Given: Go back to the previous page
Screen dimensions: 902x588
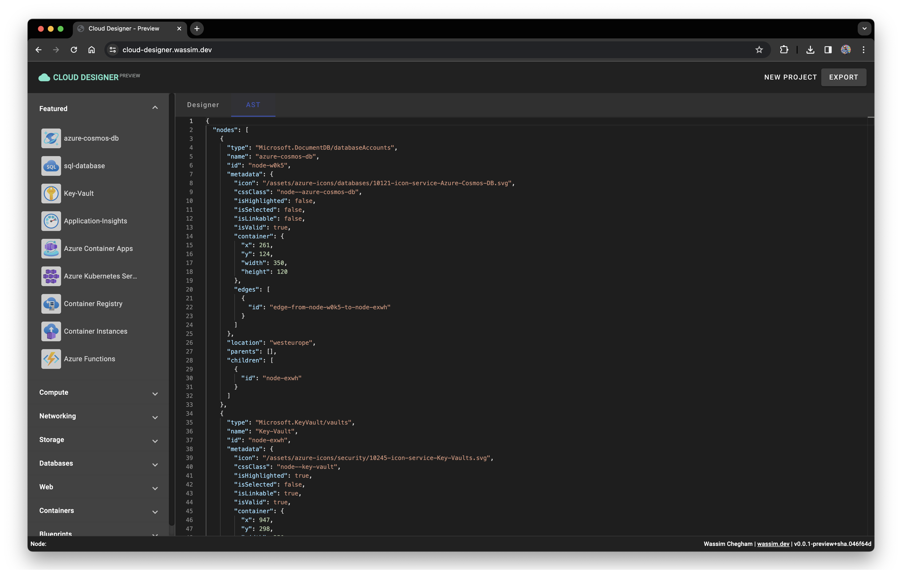Looking at the screenshot, I should [38, 50].
